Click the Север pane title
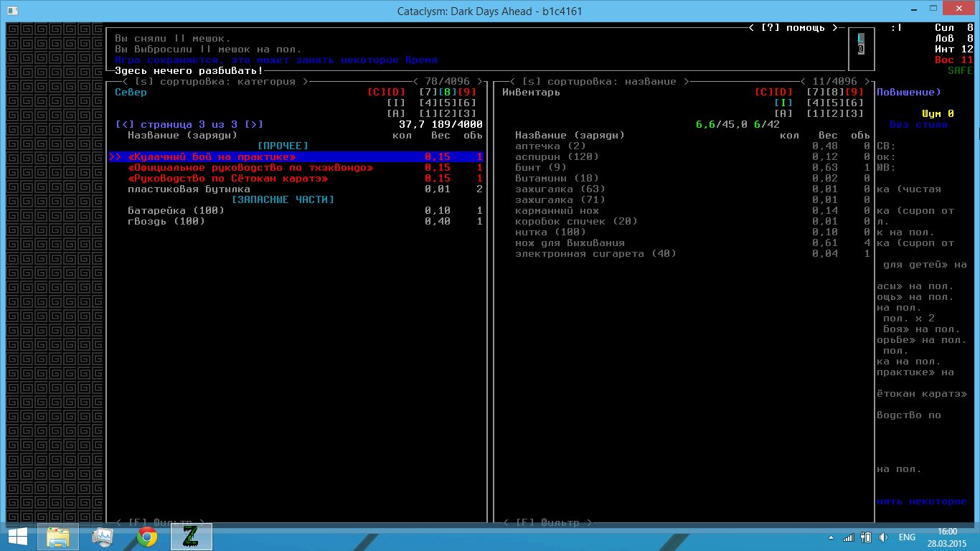980x551 pixels. [131, 93]
